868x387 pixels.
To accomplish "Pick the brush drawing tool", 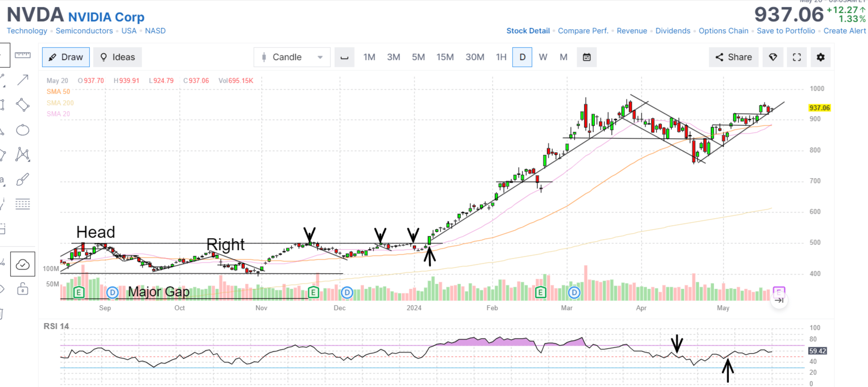I will point(22,180).
